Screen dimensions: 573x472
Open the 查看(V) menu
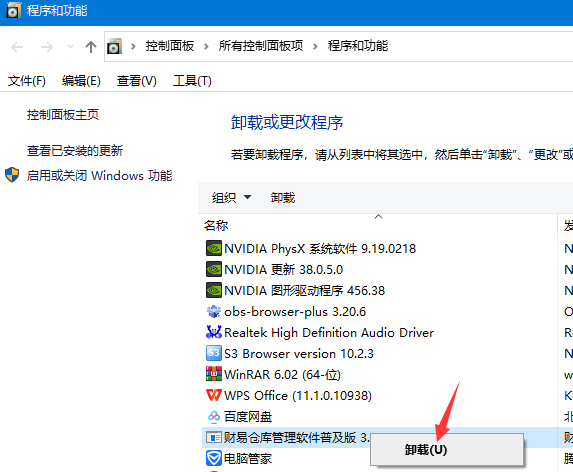coord(137,81)
